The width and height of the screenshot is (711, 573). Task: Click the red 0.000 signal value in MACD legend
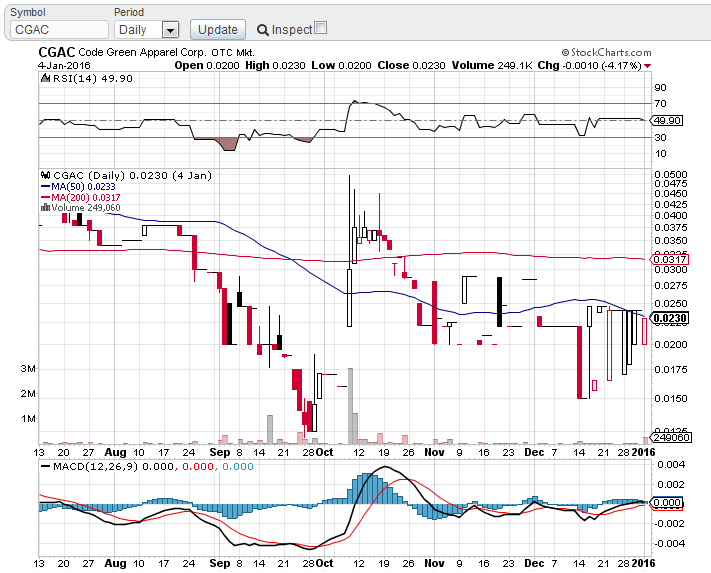[198, 466]
